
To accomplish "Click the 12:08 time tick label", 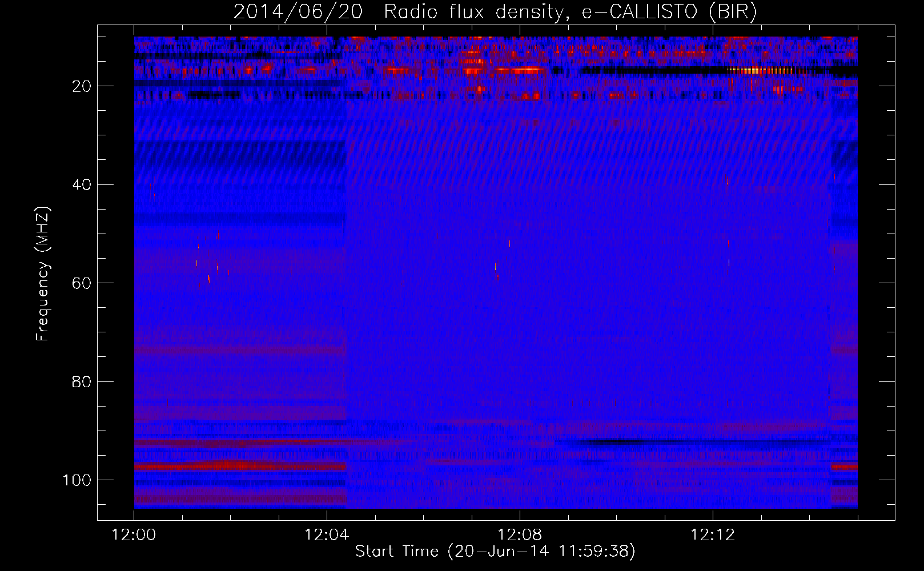I will click(x=520, y=535).
